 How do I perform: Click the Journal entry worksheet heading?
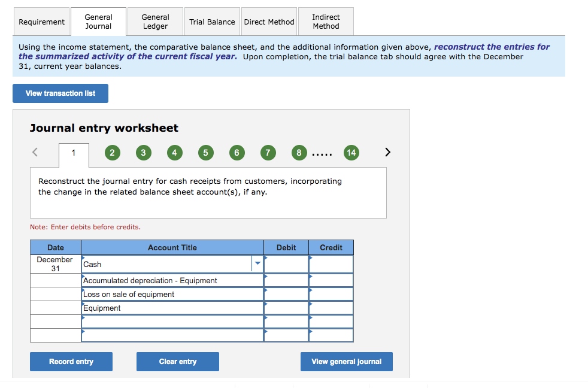pyautogui.click(x=104, y=128)
